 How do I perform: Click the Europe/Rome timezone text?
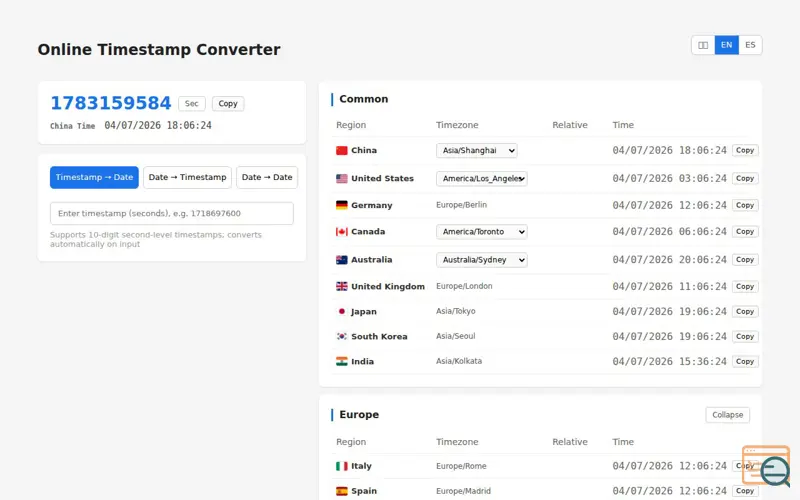click(461, 466)
